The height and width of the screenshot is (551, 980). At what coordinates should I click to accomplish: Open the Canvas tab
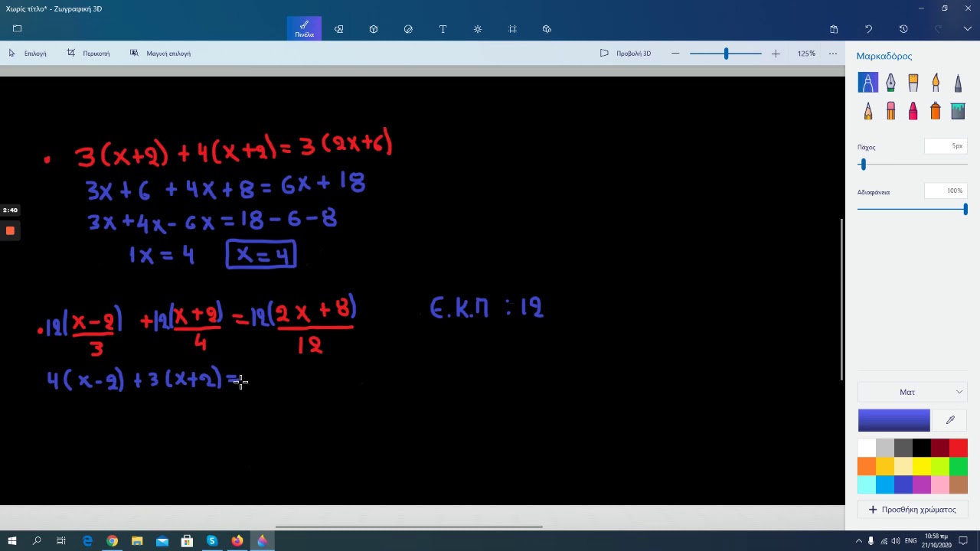click(512, 29)
